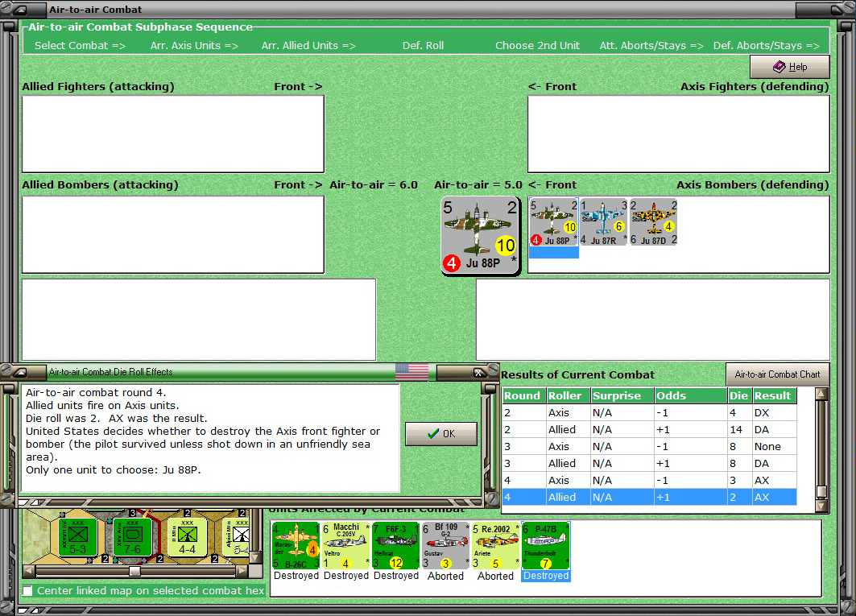Select the round 2 Axis DX row

(x=649, y=413)
